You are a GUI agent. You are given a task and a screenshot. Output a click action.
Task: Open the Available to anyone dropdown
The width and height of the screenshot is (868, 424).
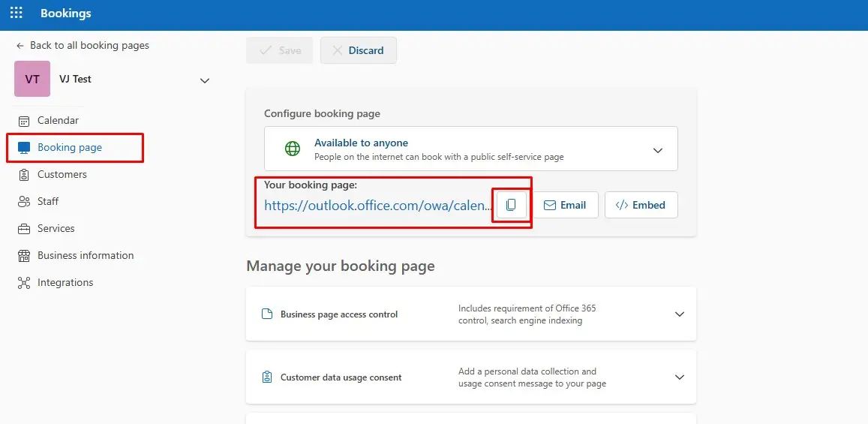[657, 149]
